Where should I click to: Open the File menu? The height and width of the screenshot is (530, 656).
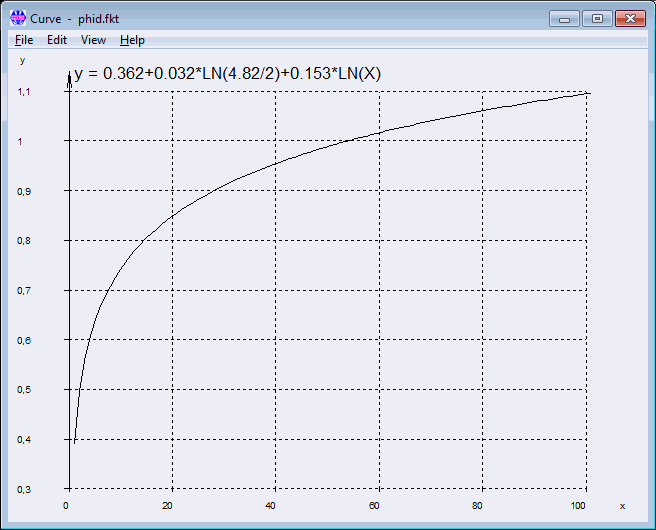[24, 40]
